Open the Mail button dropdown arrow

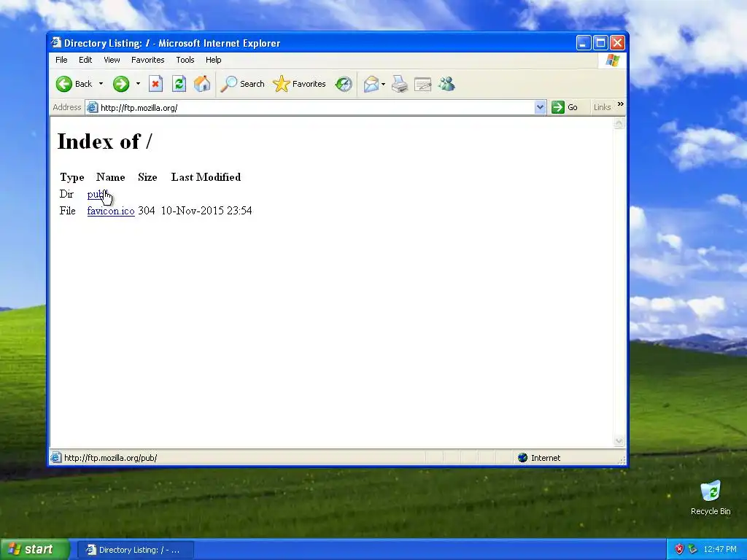383,84
